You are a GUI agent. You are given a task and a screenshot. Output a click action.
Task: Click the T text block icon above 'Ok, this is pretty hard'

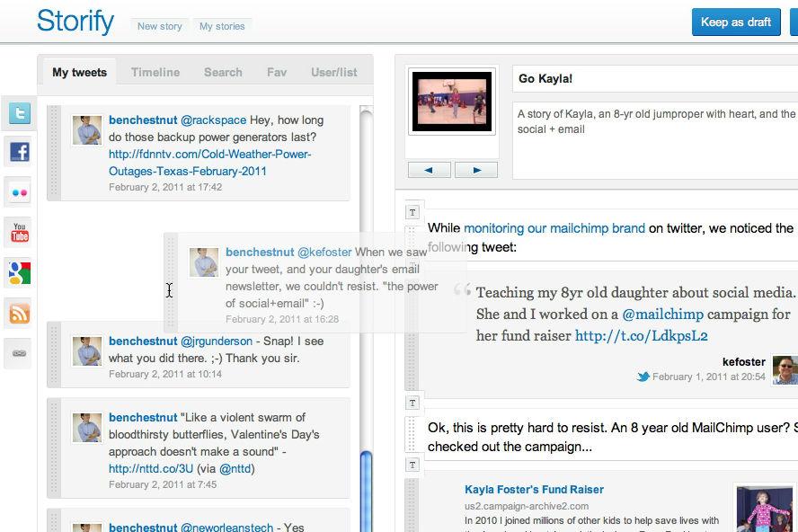[412, 403]
